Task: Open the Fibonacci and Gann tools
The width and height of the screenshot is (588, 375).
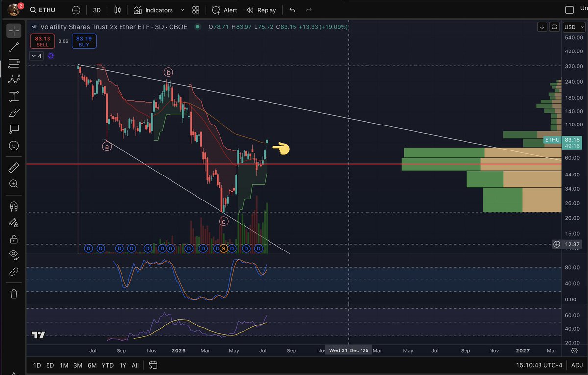Action: (14, 63)
